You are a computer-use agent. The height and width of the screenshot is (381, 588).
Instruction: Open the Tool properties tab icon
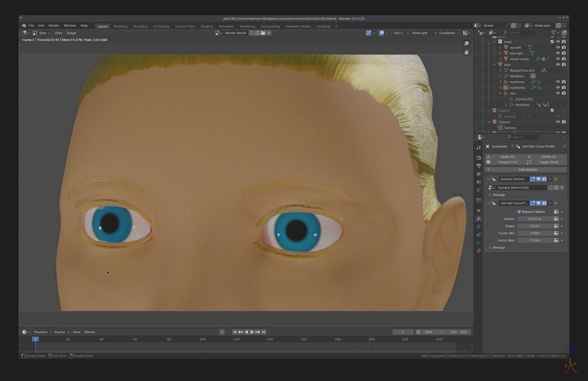[x=478, y=147]
